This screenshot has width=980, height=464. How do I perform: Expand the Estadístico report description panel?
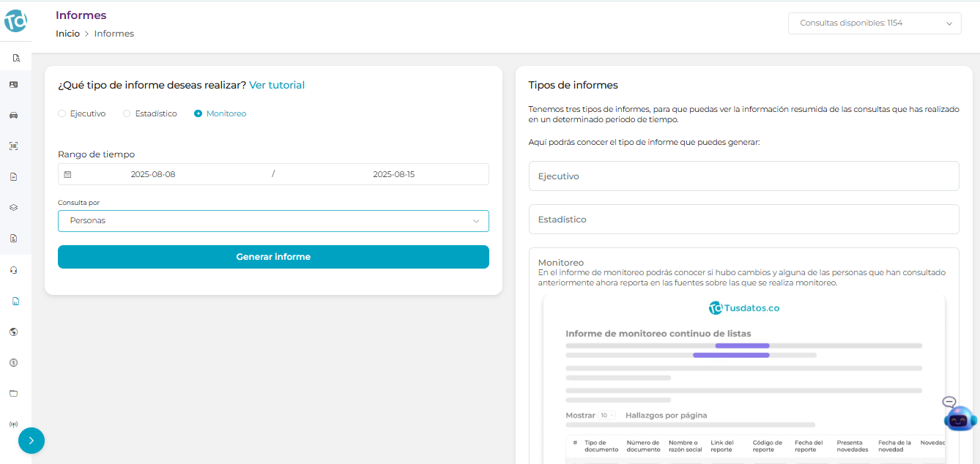[744, 220]
